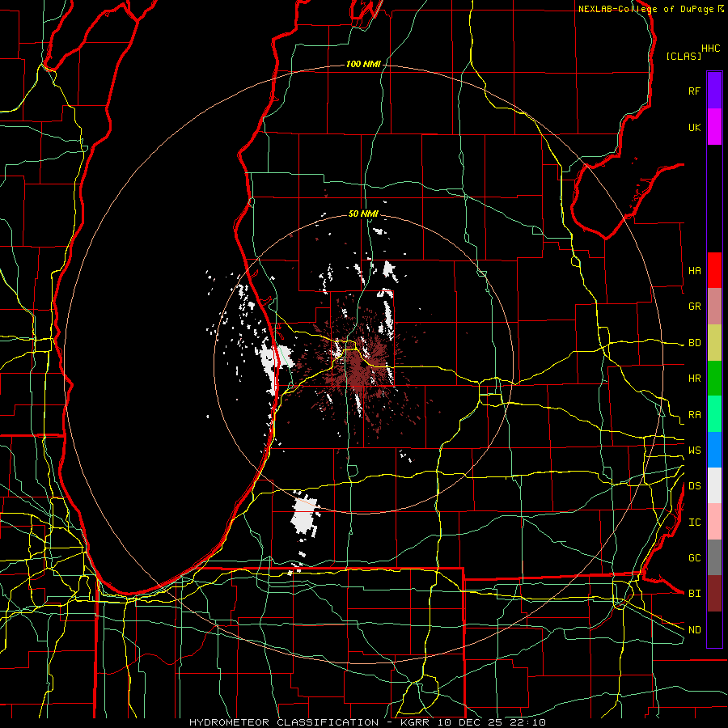The image size is (728, 728).
Task: Click the WS legend label
Action: click(x=694, y=451)
